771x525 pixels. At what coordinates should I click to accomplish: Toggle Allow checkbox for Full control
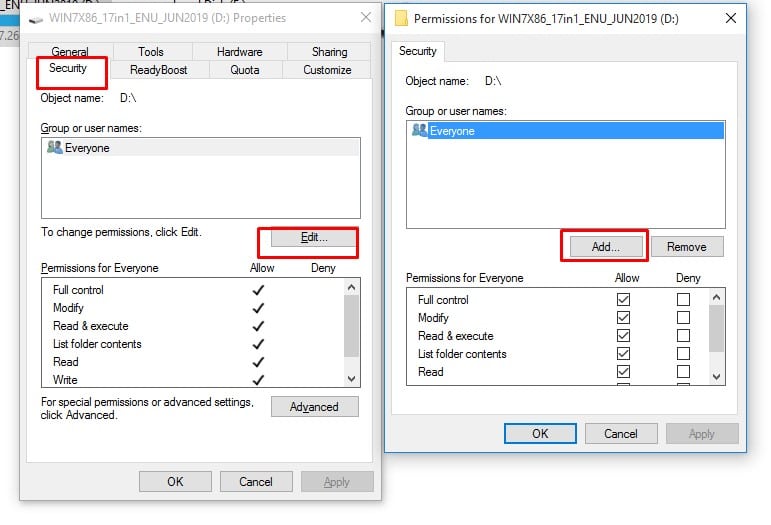pyautogui.click(x=625, y=300)
